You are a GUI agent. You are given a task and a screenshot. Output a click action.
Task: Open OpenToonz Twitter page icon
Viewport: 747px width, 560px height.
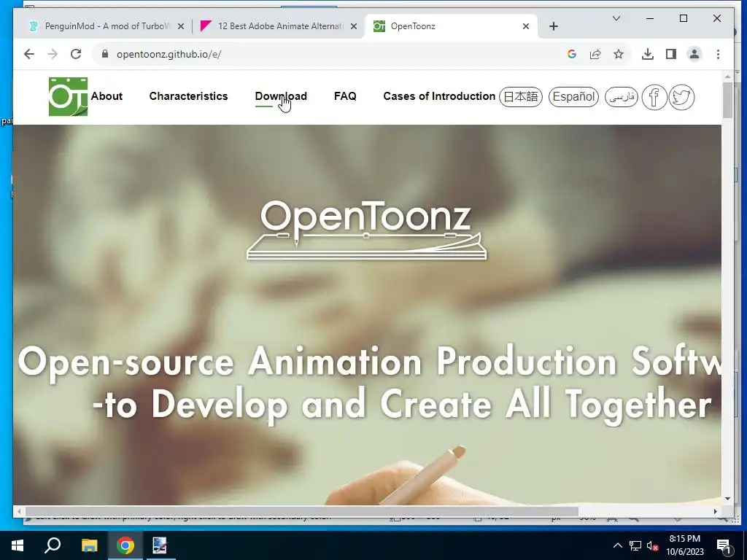(681, 97)
